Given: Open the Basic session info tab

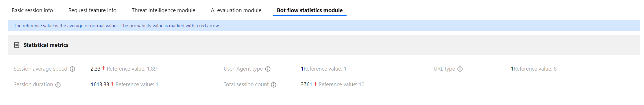Looking at the screenshot, I should tap(32, 10).
